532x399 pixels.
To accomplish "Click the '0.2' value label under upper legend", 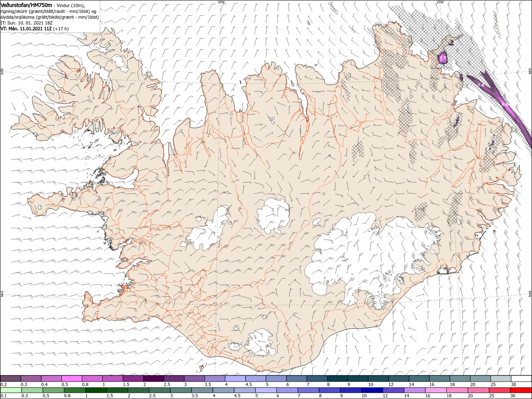I will (3, 384).
